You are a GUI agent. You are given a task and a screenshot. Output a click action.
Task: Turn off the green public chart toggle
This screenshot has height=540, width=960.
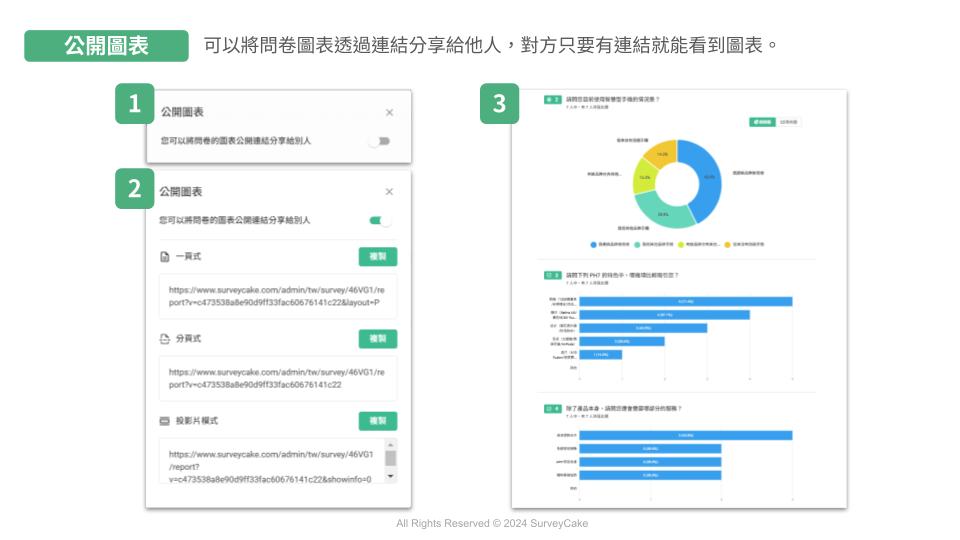[380, 220]
